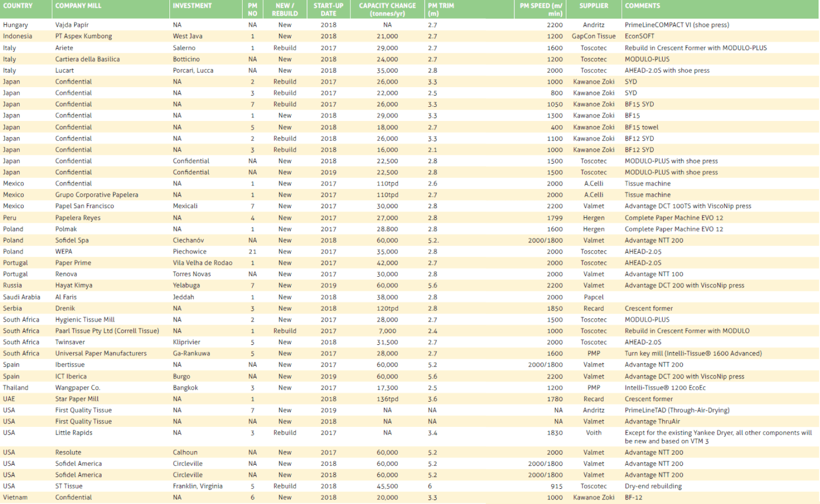820x504 pixels.
Task: Click the 120tpd capacity value
Action: [x=387, y=308]
